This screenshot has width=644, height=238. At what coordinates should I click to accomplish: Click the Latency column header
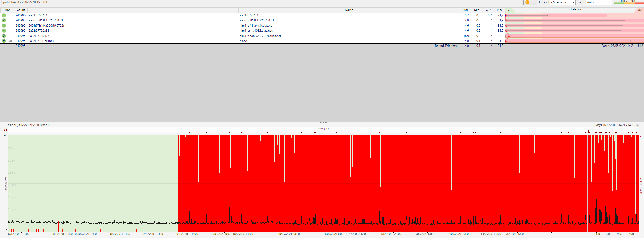pyautogui.click(x=576, y=10)
